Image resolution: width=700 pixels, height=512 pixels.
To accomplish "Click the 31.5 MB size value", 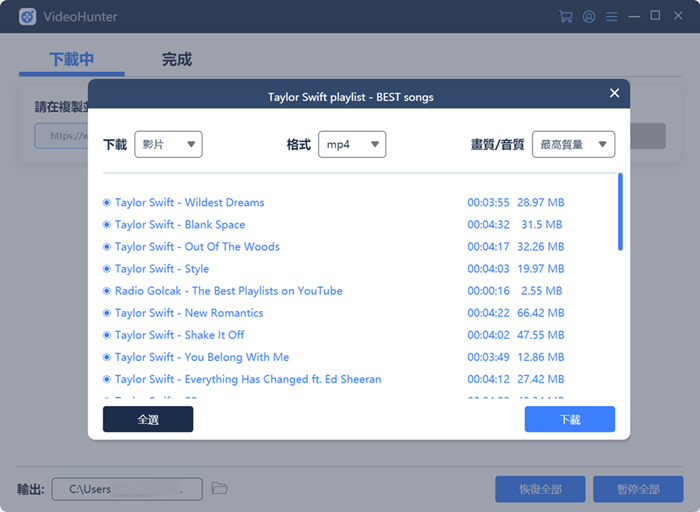I will 542,225.
